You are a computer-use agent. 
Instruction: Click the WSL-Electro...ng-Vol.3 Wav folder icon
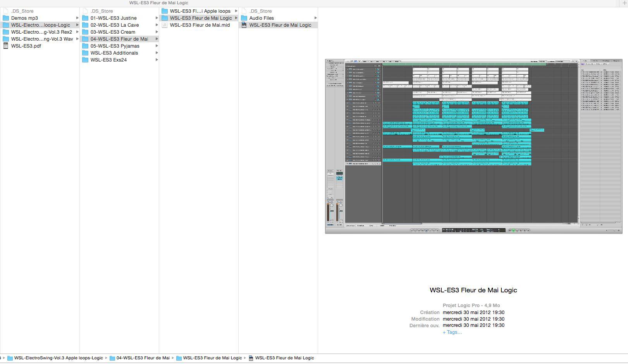6,39
